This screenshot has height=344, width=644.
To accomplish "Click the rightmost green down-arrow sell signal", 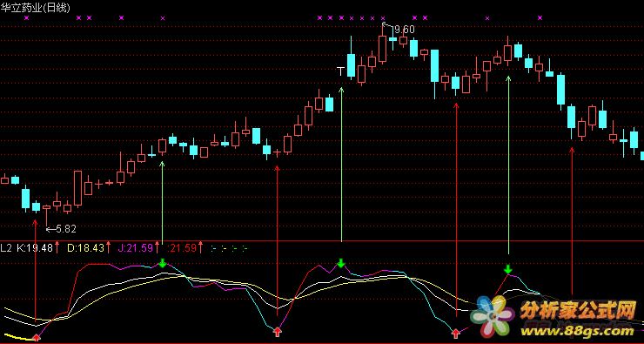I will [x=508, y=270].
